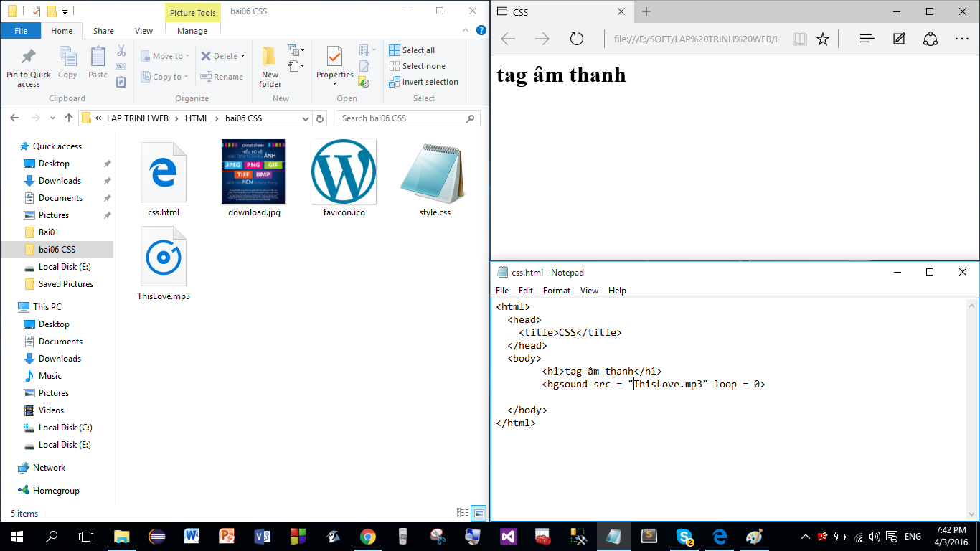Expand address bar path history dropdown
The image size is (980, 551).
point(306,118)
